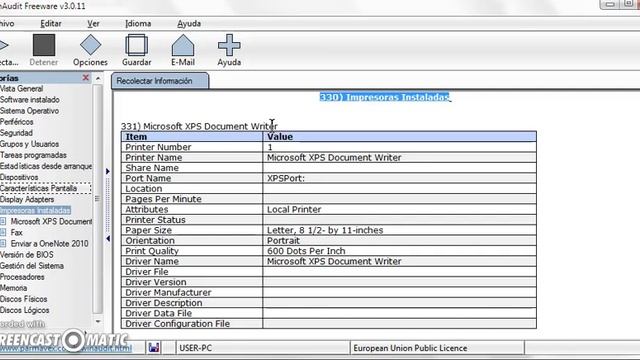Open the Editar menu
Image resolution: width=640 pixels, height=360 pixels.
(x=51, y=24)
